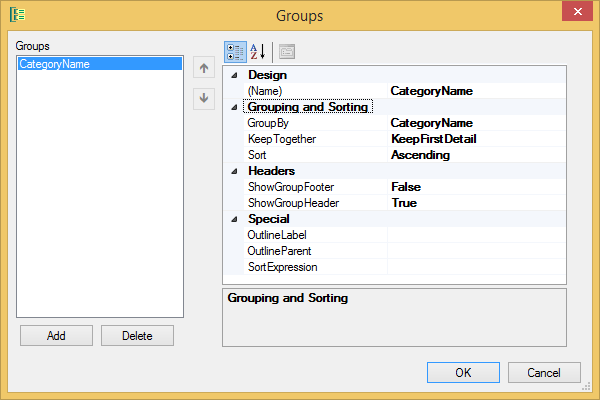The width and height of the screenshot is (600, 400).
Task: Click the Groups dialog title bar icon
Action: pyautogui.click(x=17, y=16)
